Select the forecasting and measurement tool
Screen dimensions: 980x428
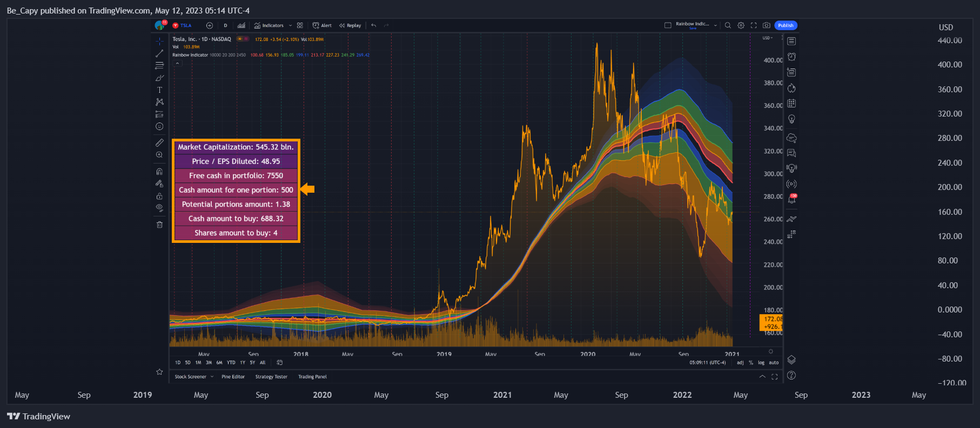click(159, 114)
